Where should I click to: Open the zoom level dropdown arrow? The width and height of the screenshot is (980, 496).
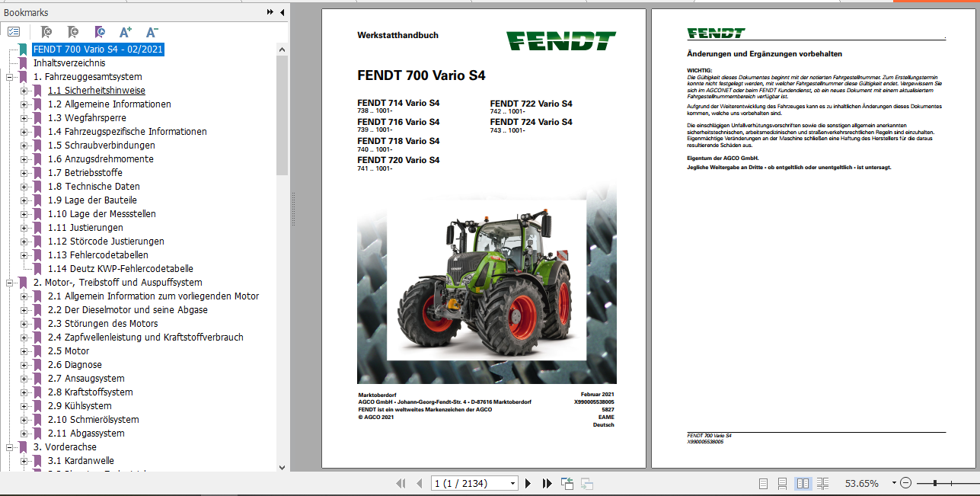pos(892,483)
